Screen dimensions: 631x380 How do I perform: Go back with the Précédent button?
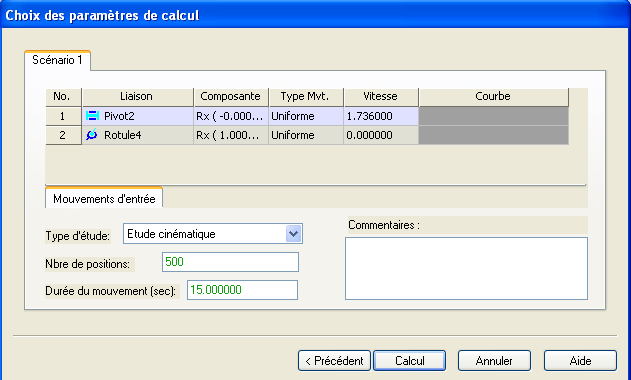point(334,360)
